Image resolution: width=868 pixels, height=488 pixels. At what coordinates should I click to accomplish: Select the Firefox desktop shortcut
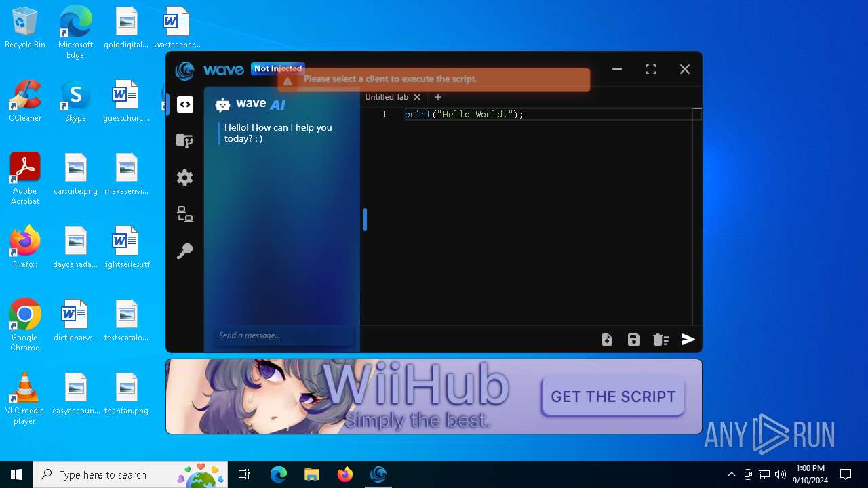(x=25, y=247)
